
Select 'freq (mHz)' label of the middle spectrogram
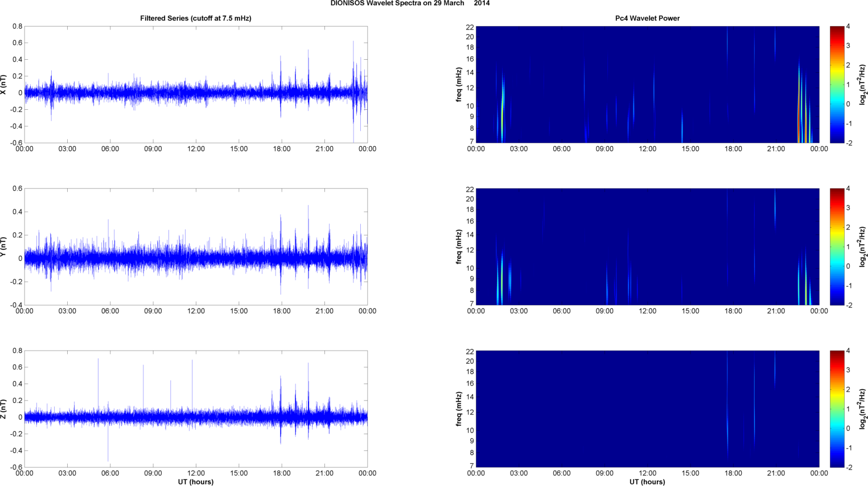(459, 246)
